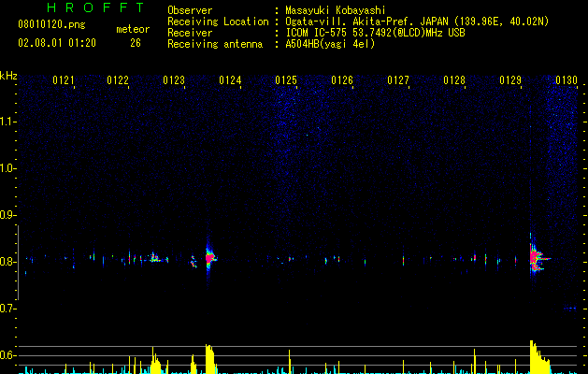Viewport: 588px width, 374px height.
Task: Click the HROFFT title text
Action: [x=95, y=7]
